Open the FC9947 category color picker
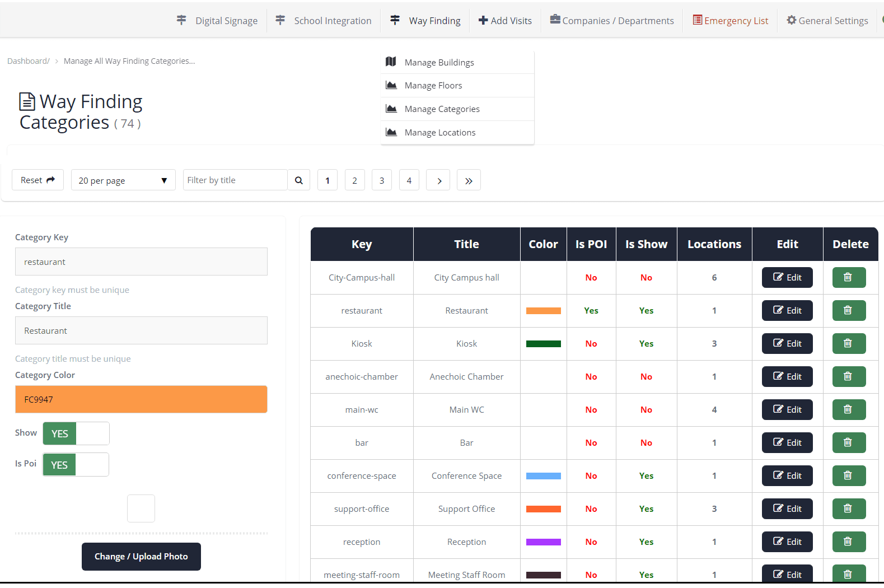The width and height of the screenshot is (884, 588). [x=141, y=399]
